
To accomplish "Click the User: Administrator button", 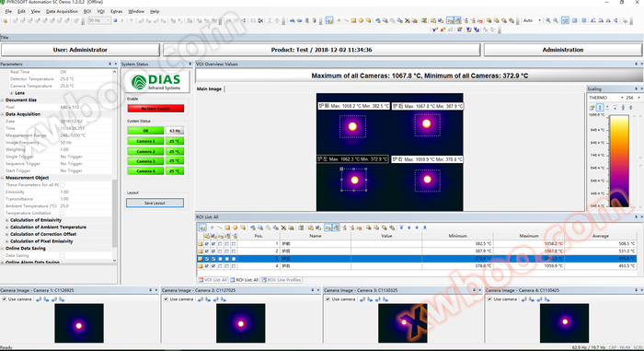I will click(x=80, y=50).
